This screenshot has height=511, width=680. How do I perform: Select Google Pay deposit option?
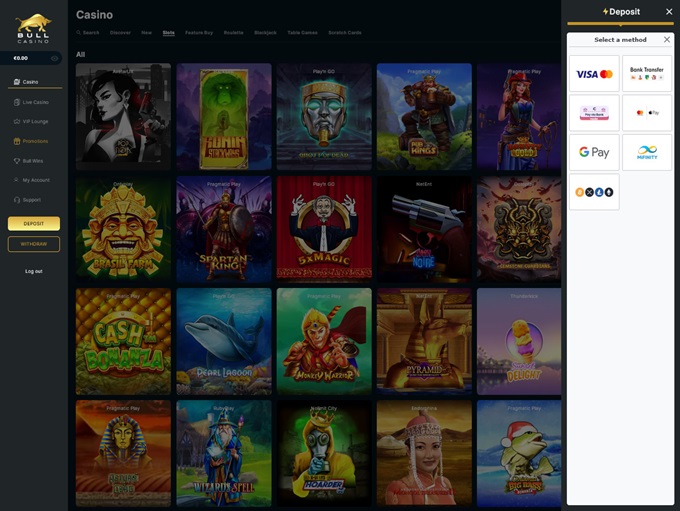594,153
